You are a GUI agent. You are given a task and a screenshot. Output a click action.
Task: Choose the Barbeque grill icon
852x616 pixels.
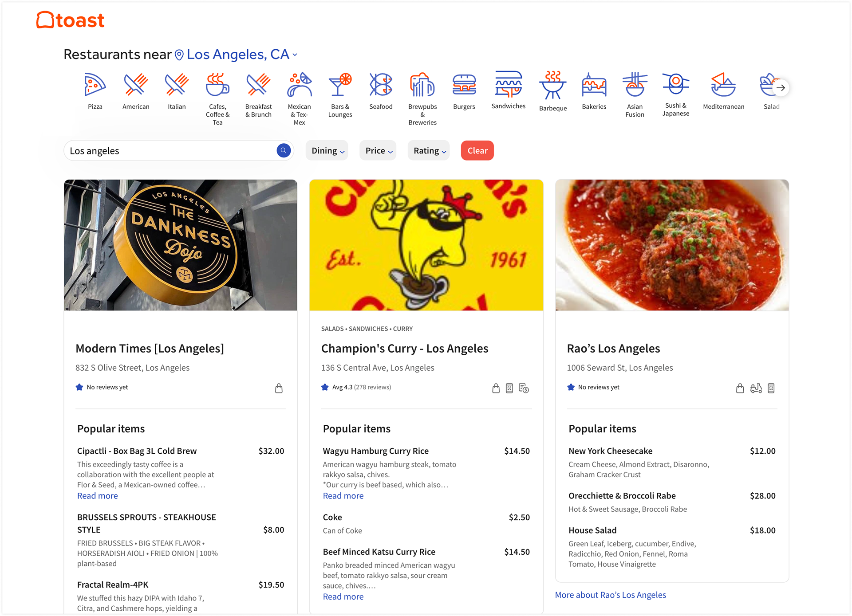pos(553,85)
